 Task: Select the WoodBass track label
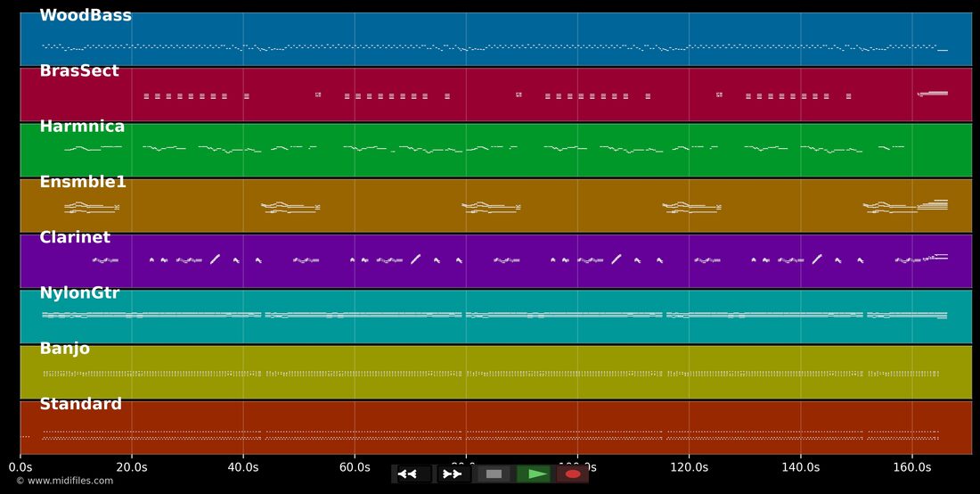tap(86, 16)
